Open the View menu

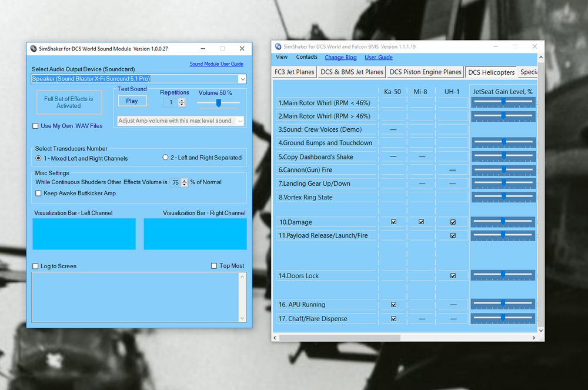click(x=282, y=57)
